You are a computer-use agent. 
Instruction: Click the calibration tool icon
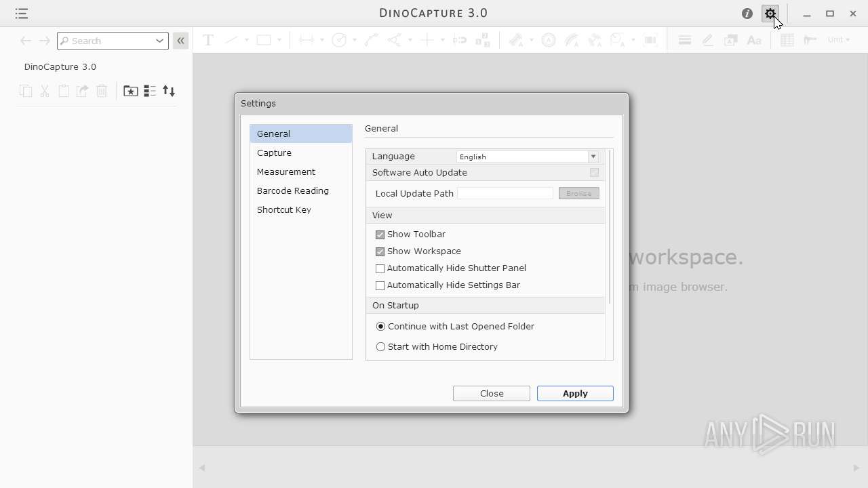(810, 40)
